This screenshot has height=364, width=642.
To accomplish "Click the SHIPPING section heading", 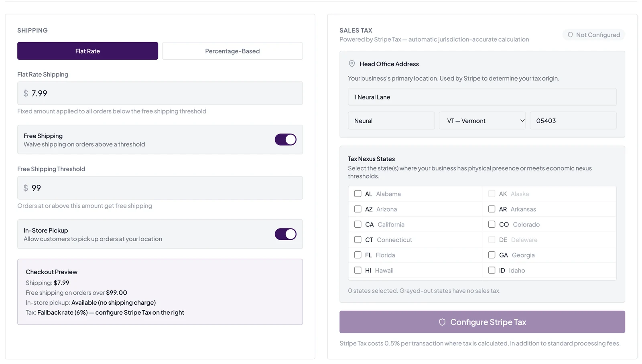I will pyautogui.click(x=33, y=30).
